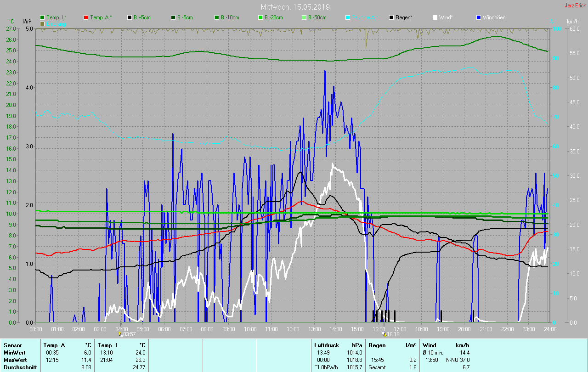Click the sunrise marker at 03:57
The height and width of the screenshot is (372, 588).
point(120,334)
